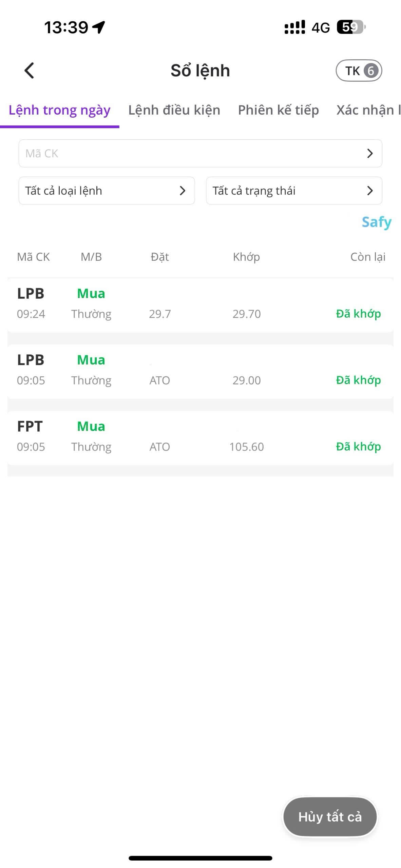Open the Phiên kế tiếp tab
This screenshot has width=401, height=868.
pyautogui.click(x=278, y=110)
